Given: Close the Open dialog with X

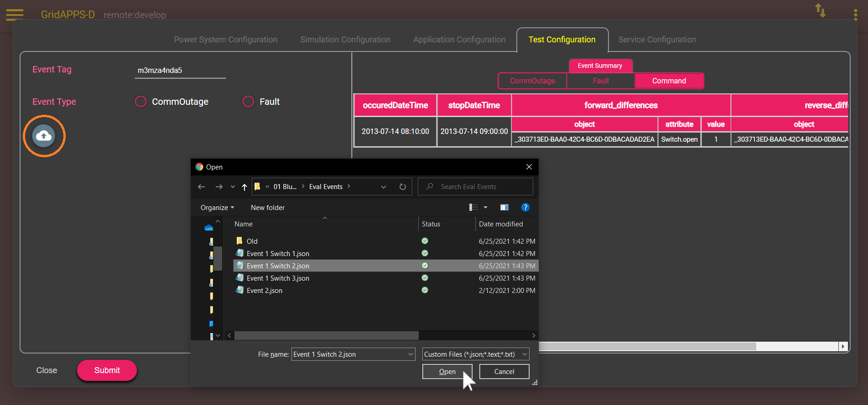Looking at the screenshot, I should [529, 167].
